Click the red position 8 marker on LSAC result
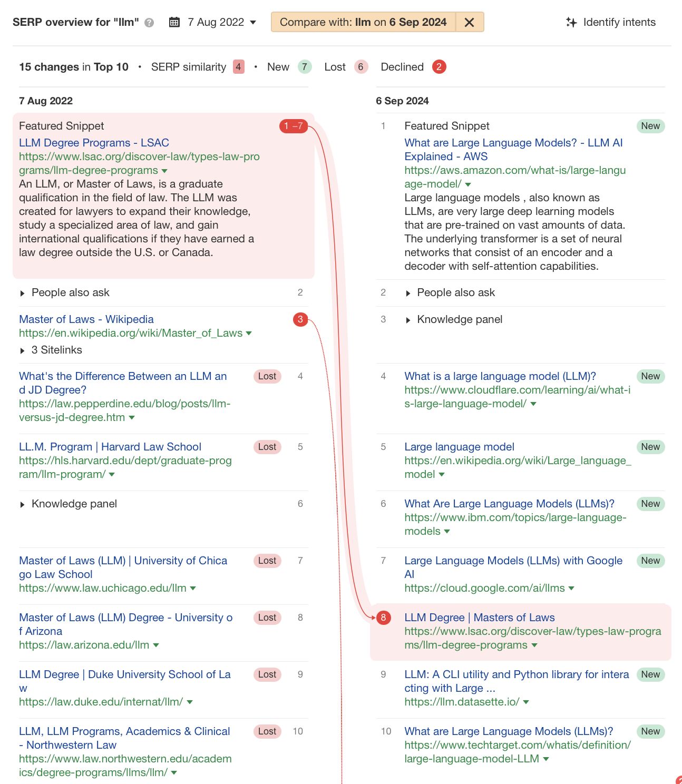The image size is (682, 784). (383, 617)
